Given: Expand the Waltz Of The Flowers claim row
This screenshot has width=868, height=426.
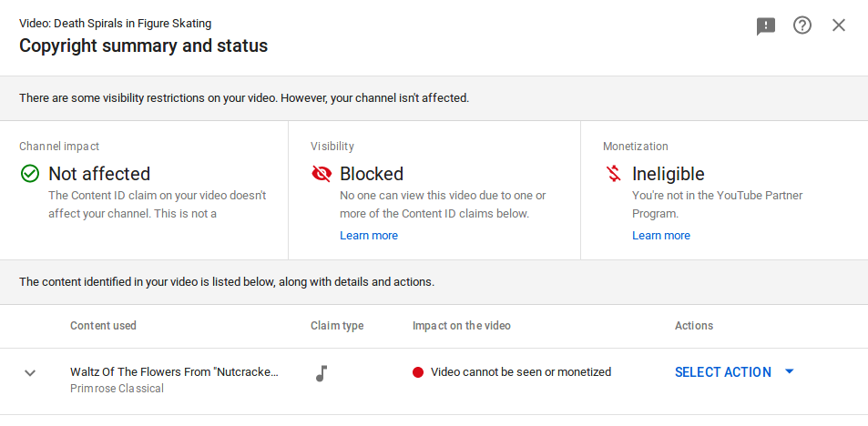Looking at the screenshot, I should [30, 372].
